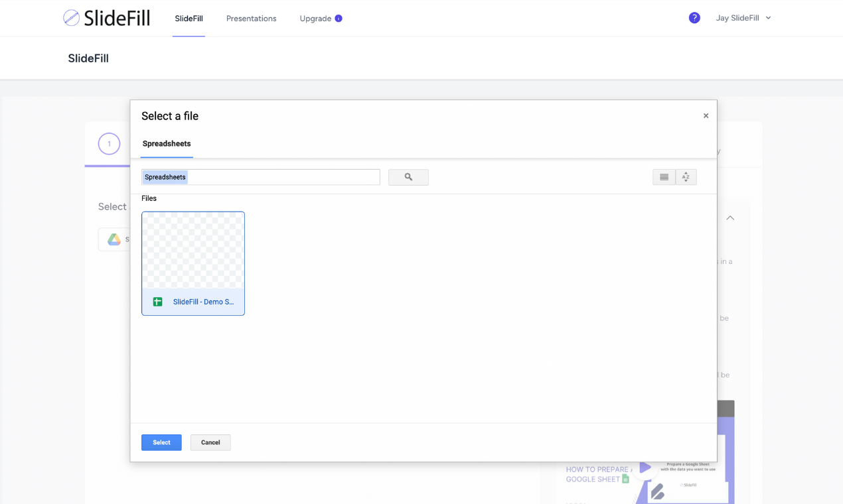Open the Upgrade menu item

click(x=315, y=19)
